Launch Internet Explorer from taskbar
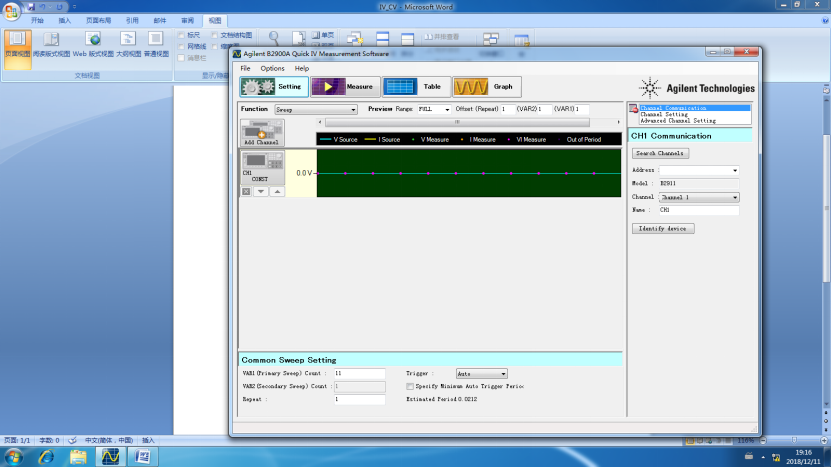This screenshot has height=468, width=831. tap(46, 456)
